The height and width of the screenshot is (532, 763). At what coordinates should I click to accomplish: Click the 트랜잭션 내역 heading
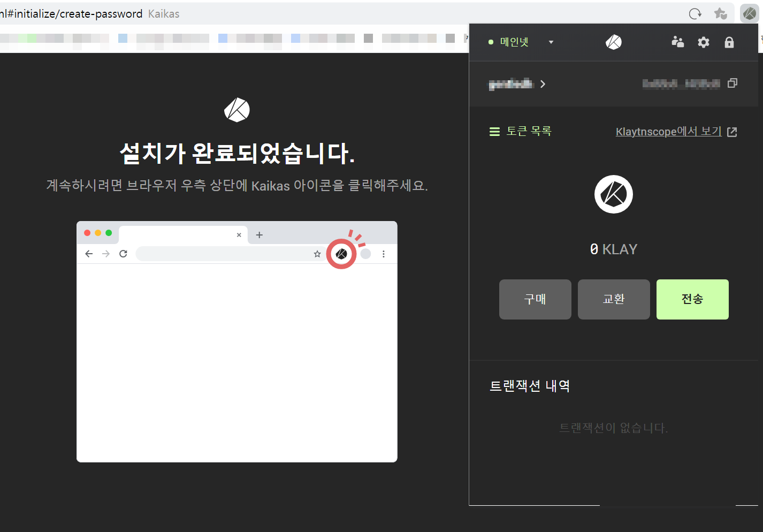[x=530, y=386]
